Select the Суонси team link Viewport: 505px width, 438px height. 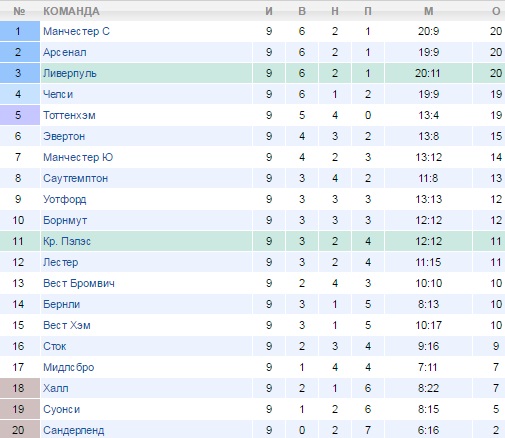61,409
